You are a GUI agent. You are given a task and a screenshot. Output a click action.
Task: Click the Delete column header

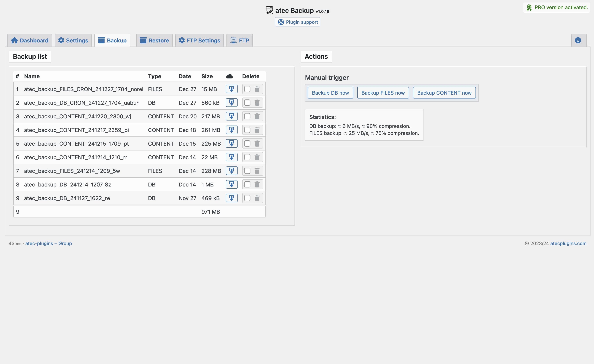coord(251,76)
